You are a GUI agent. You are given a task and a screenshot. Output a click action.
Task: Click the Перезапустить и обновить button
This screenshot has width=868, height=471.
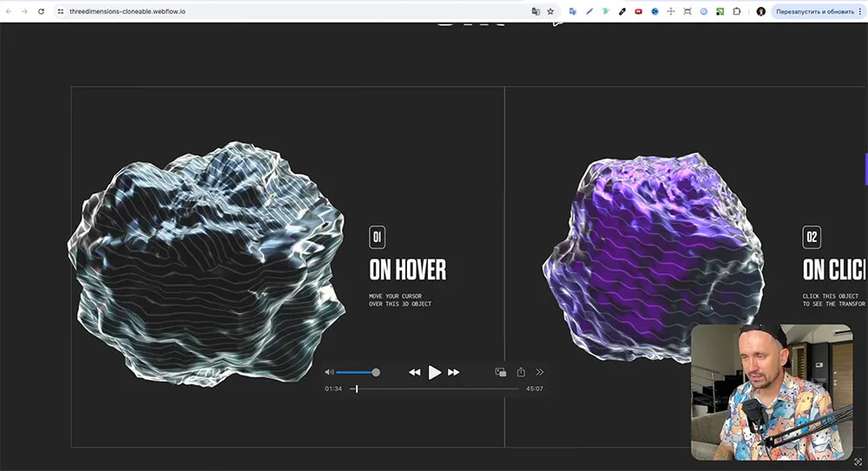(x=815, y=11)
